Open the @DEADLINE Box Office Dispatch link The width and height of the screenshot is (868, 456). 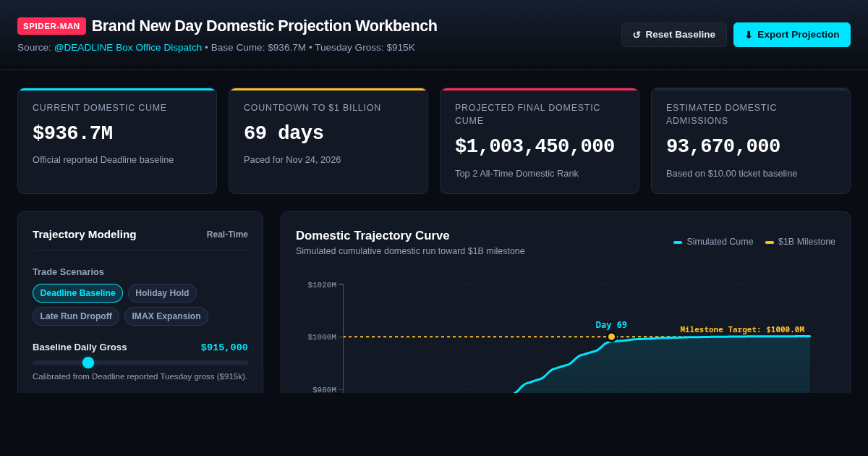128,47
